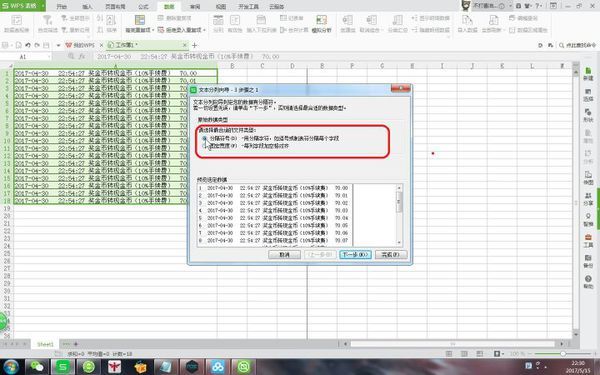Screen dimensions: 600x375
Task: Click column header G in the spreadsheet
Action: [x=382, y=66]
